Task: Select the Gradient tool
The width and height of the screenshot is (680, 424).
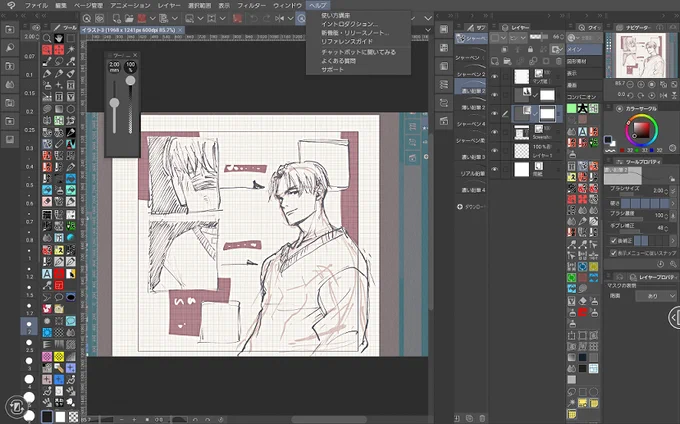Action: tap(59, 108)
